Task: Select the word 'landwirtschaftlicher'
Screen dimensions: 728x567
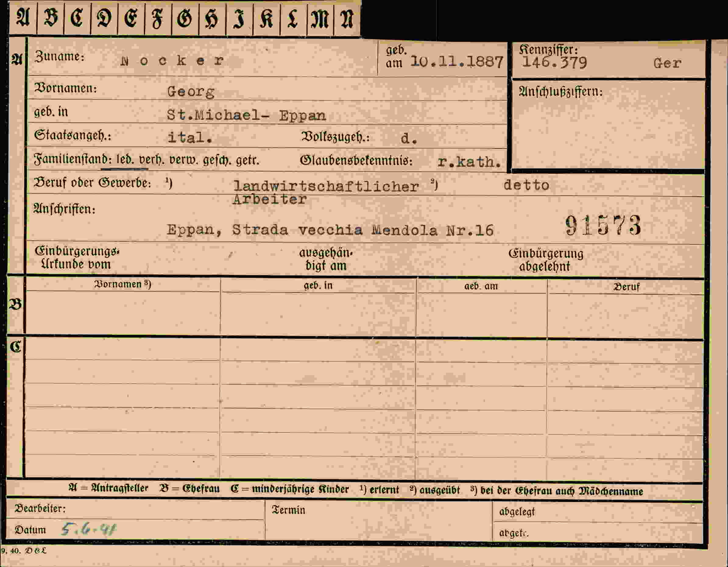Action: 326,186
